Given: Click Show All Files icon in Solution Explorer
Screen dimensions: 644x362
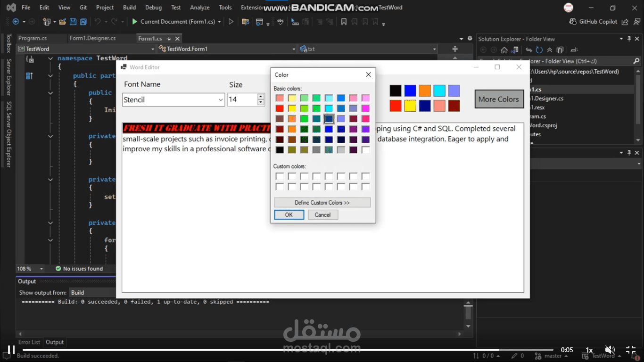Looking at the screenshot, I should [x=560, y=50].
